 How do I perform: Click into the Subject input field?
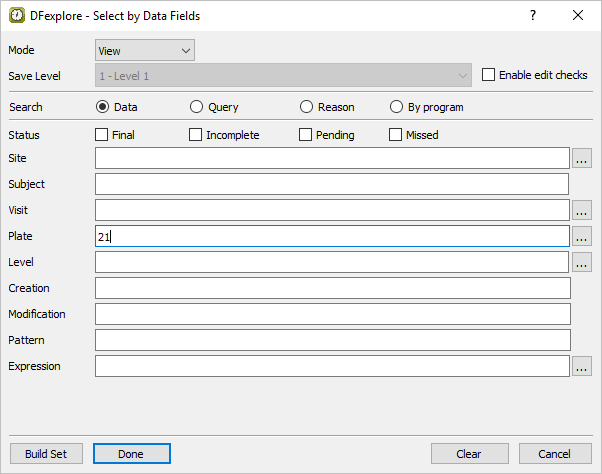click(x=331, y=184)
